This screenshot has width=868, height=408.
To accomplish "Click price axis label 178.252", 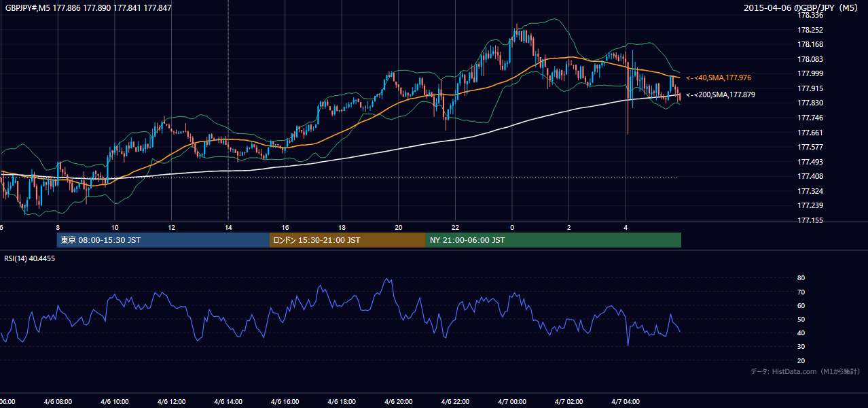I will pyautogui.click(x=810, y=30).
